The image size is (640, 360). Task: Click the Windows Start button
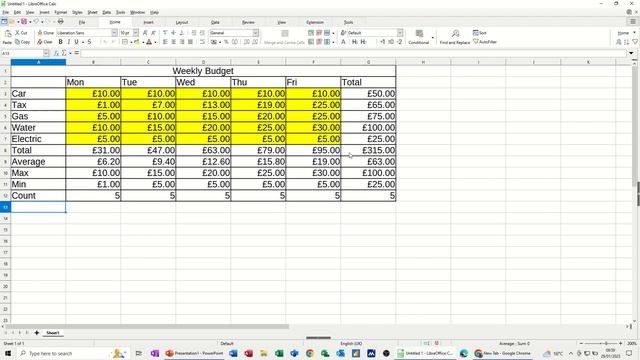coord(8,353)
